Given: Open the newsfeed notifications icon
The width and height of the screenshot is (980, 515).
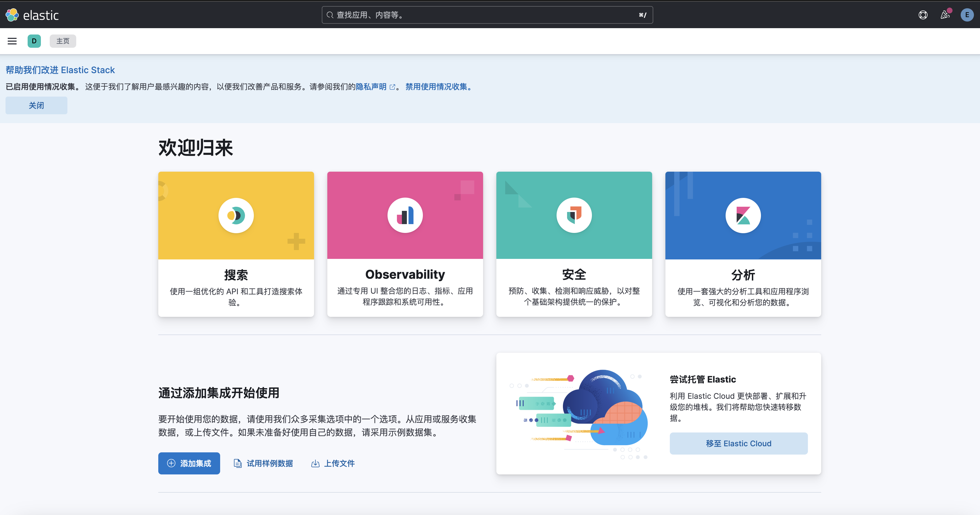Looking at the screenshot, I should pos(945,15).
